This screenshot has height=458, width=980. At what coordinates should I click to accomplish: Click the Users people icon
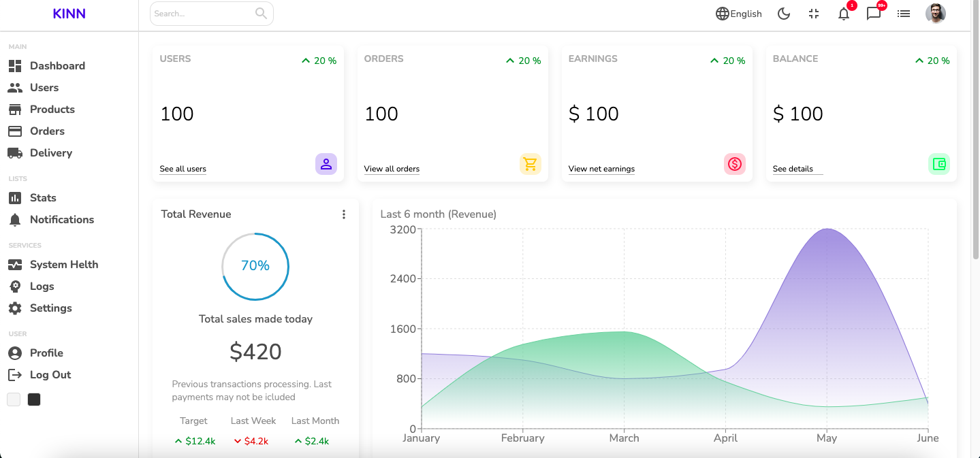coord(15,88)
